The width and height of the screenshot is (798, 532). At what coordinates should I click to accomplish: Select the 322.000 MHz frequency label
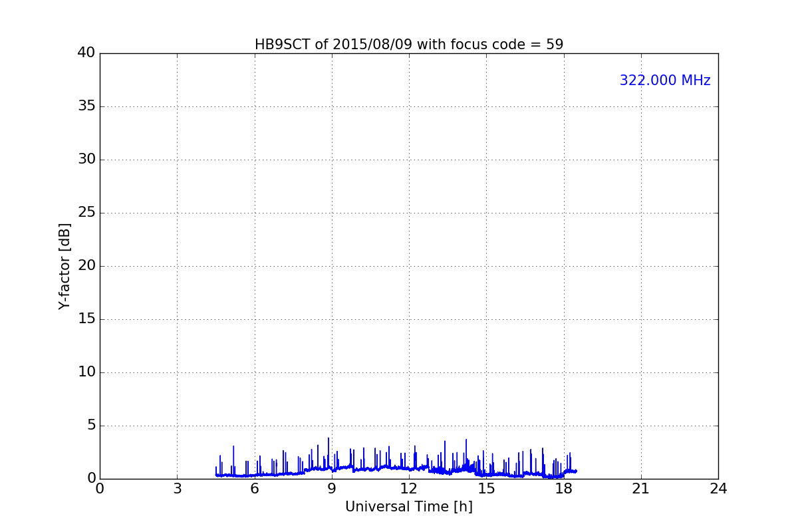pos(665,80)
